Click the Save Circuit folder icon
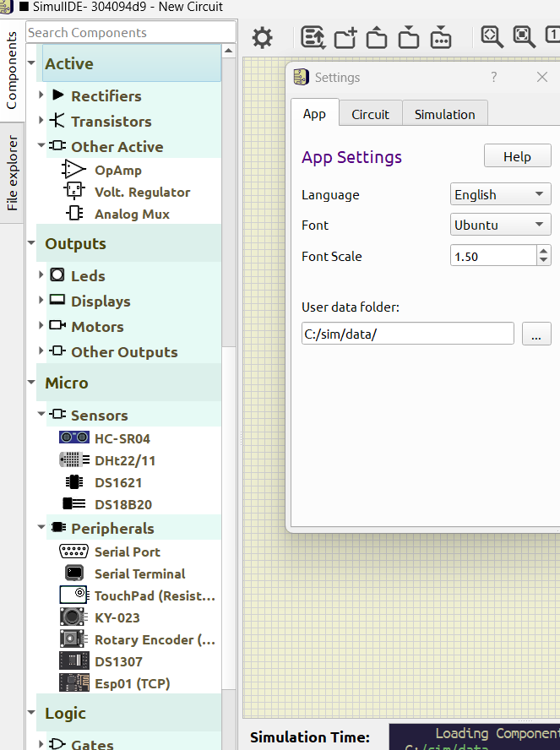Image resolution: width=560 pixels, height=750 pixels. pos(409,38)
